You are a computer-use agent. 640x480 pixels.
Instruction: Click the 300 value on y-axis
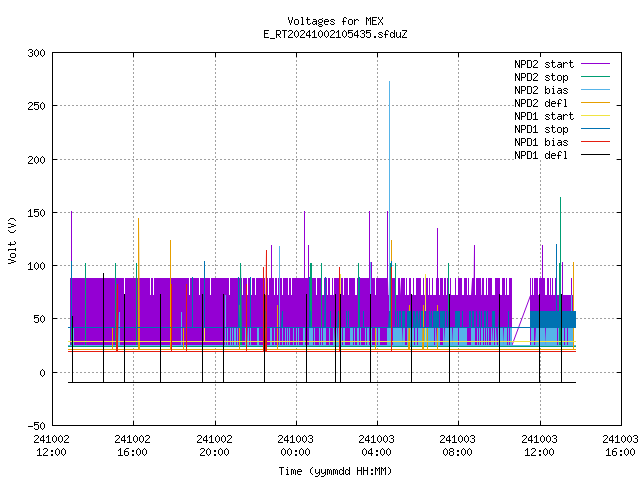[x=37, y=53]
